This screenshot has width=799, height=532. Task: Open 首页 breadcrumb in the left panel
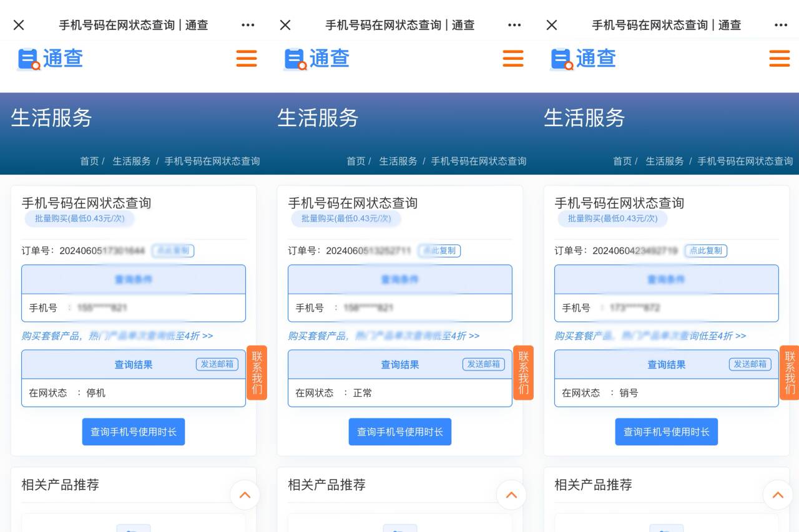pos(89,161)
